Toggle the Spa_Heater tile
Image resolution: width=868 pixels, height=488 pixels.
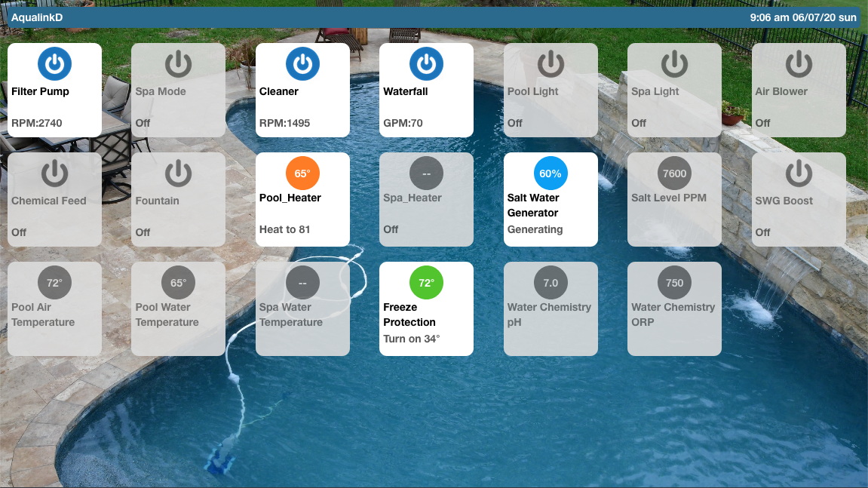pyautogui.click(x=426, y=199)
